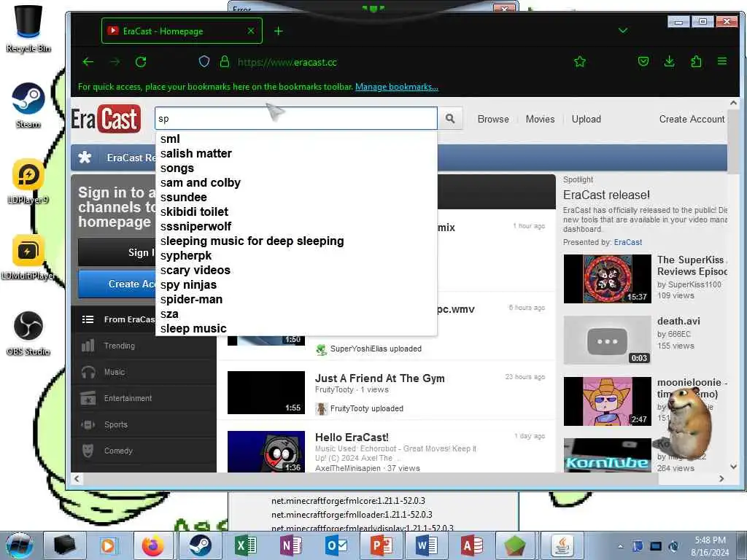
Task: Click the padlock site info icon
Action: [225, 62]
